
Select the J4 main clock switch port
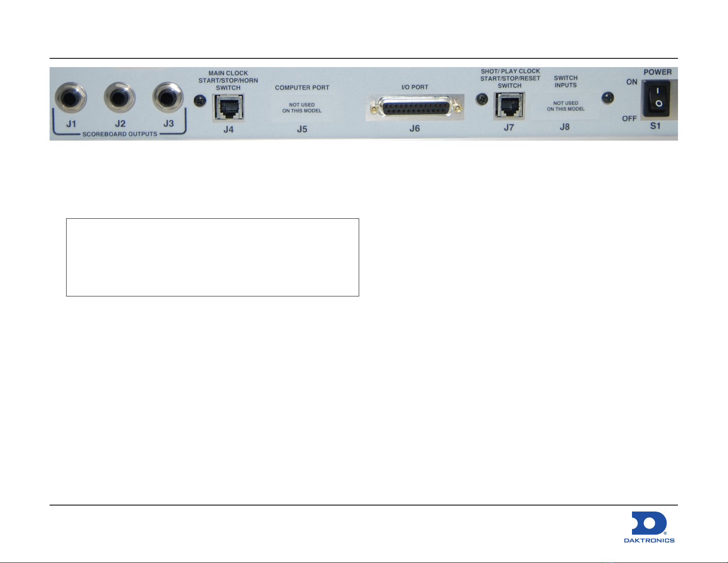(x=228, y=108)
